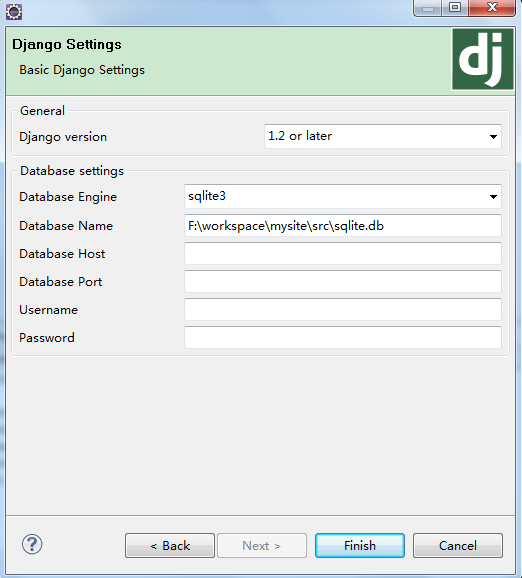The width and height of the screenshot is (522, 578).
Task: Close the dialog with the X button
Action: [x=492, y=8]
